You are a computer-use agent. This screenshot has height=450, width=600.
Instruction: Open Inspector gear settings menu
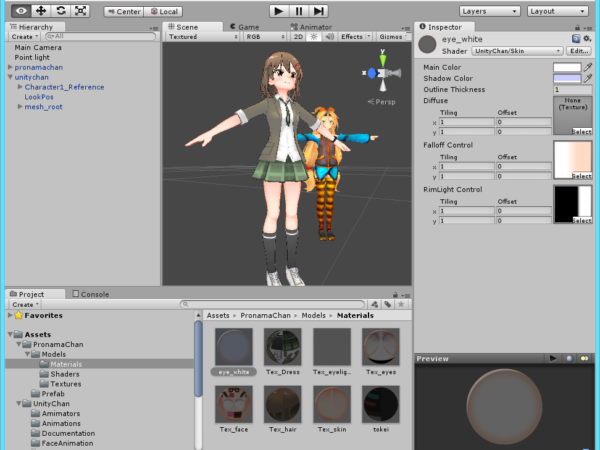(587, 38)
